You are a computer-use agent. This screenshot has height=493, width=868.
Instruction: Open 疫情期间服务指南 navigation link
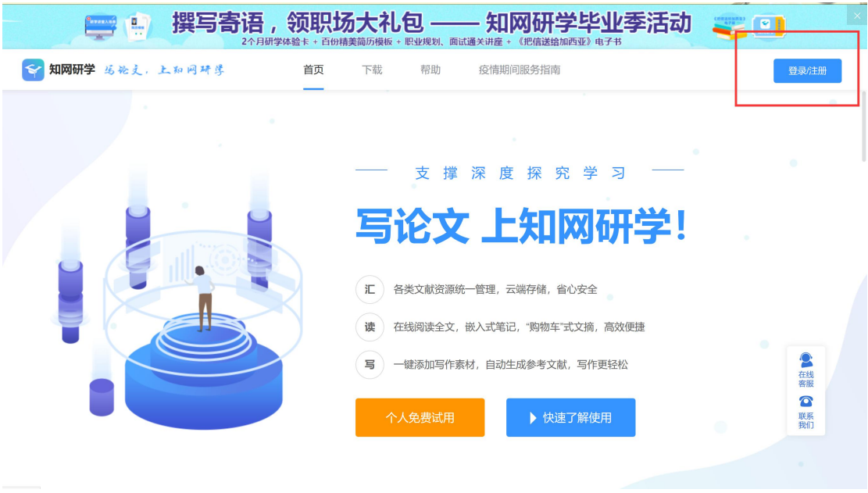point(520,70)
